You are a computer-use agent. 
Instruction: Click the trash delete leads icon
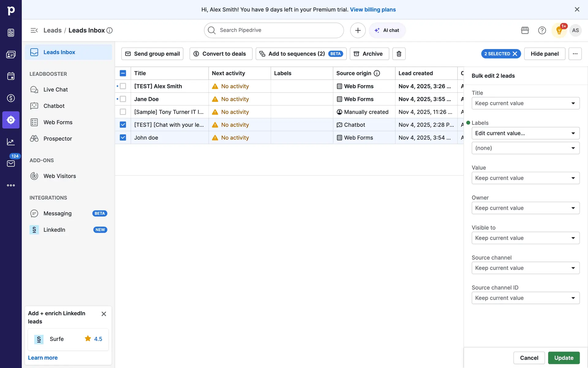[399, 54]
